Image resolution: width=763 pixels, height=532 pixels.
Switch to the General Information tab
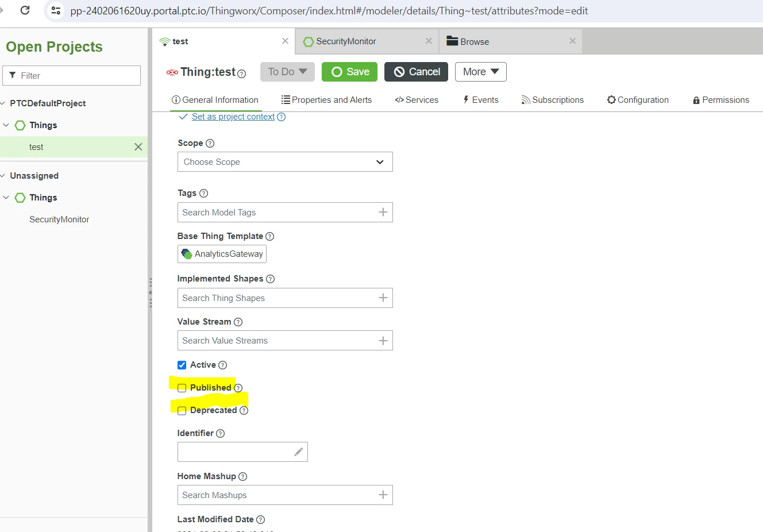click(x=215, y=100)
